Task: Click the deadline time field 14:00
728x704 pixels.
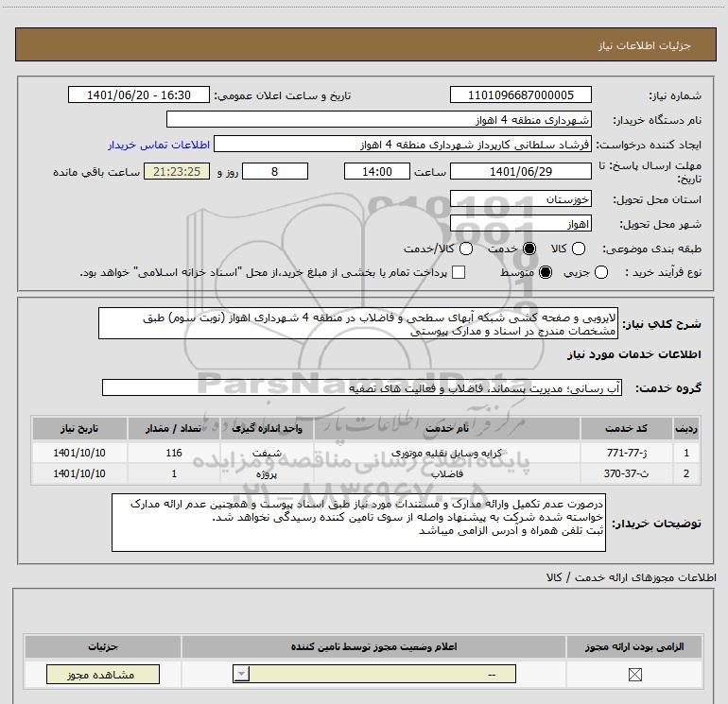Action: (x=377, y=171)
